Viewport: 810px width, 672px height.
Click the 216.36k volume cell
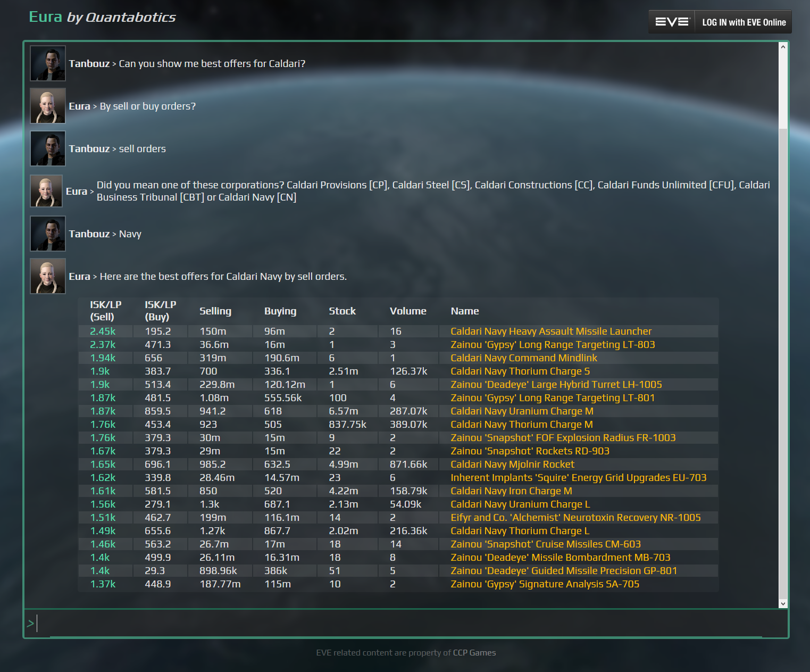tap(408, 530)
